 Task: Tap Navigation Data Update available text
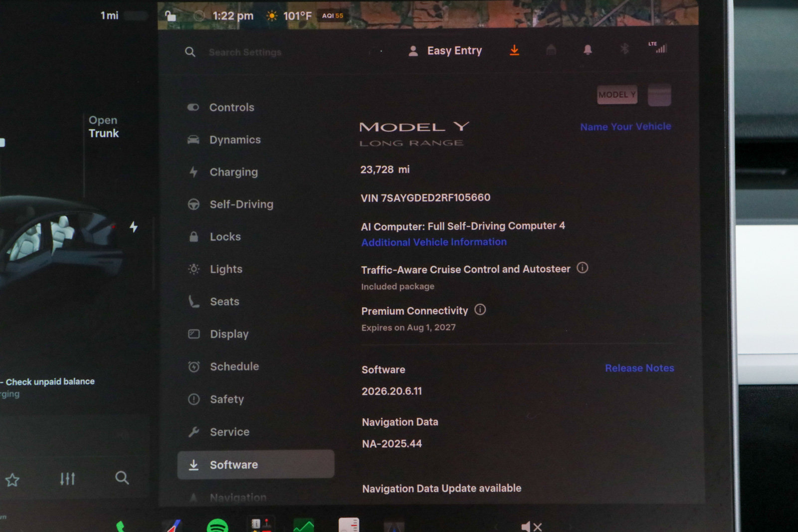[442, 489]
